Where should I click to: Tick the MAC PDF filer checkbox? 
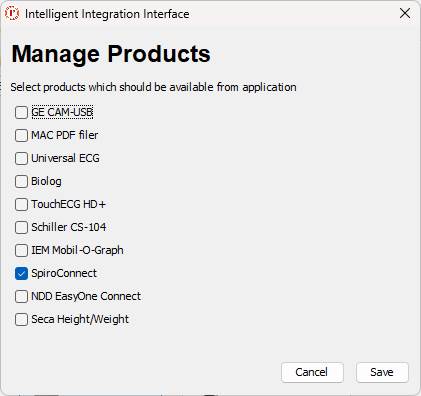coord(21,136)
